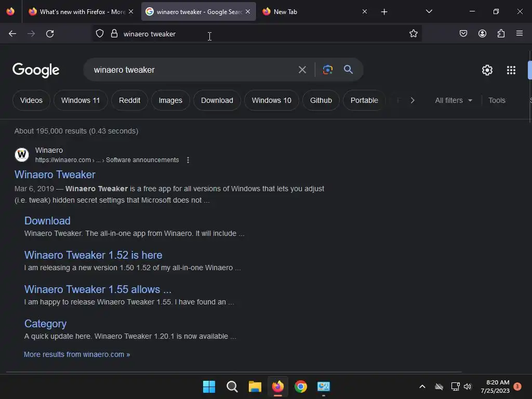532x399 pixels.
Task: Click the Firefox address bar
Action: [258, 34]
